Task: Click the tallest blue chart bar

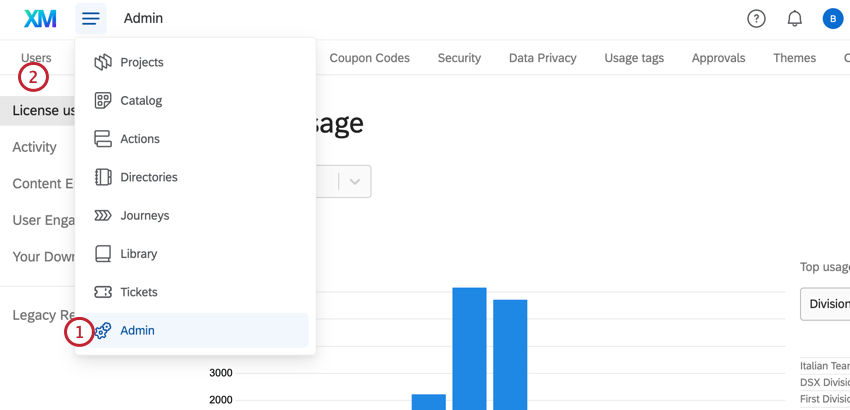Action: (x=469, y=349)
